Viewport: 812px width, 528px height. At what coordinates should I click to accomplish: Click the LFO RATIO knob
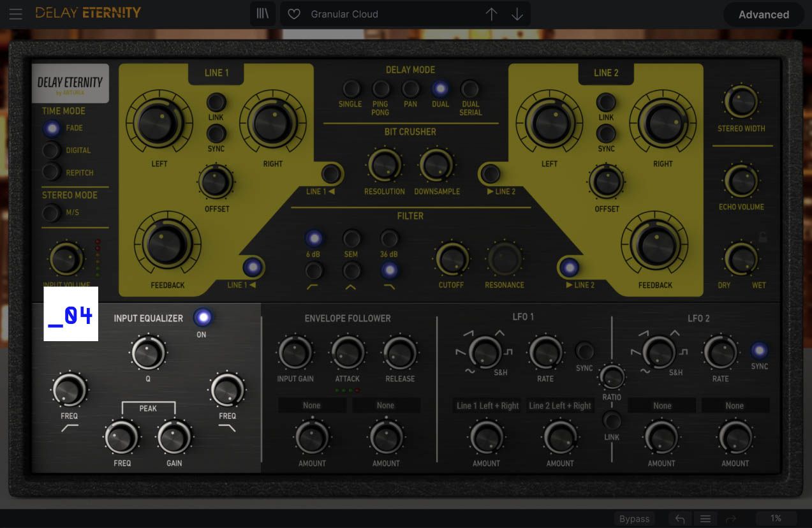pos(612,378)
